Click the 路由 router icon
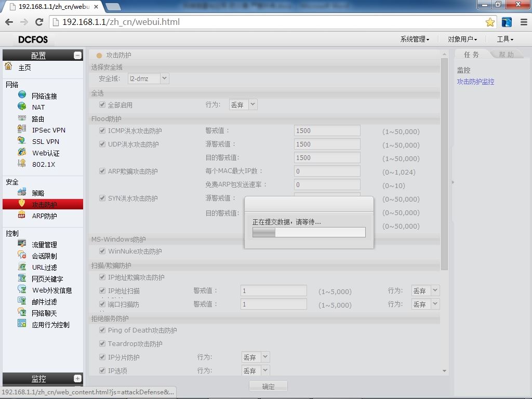Viewport: 532px width, 399px height. point(22,118)
